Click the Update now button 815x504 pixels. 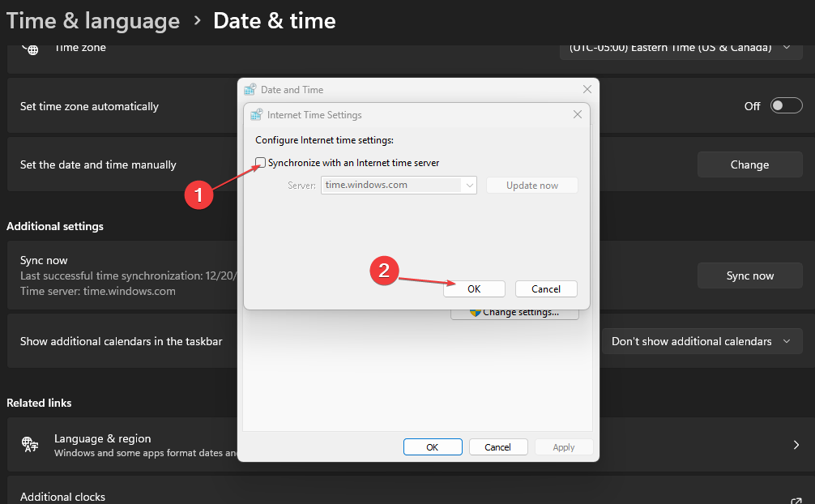tap(531, 186)
